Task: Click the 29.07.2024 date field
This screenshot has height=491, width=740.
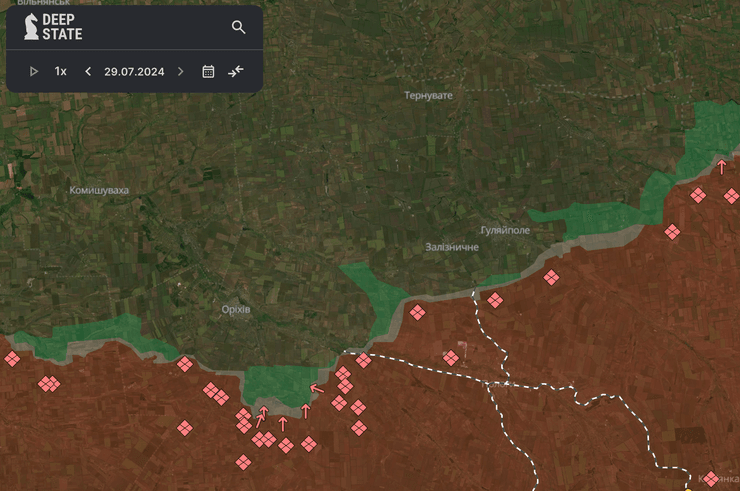Action: coord(134,72)
